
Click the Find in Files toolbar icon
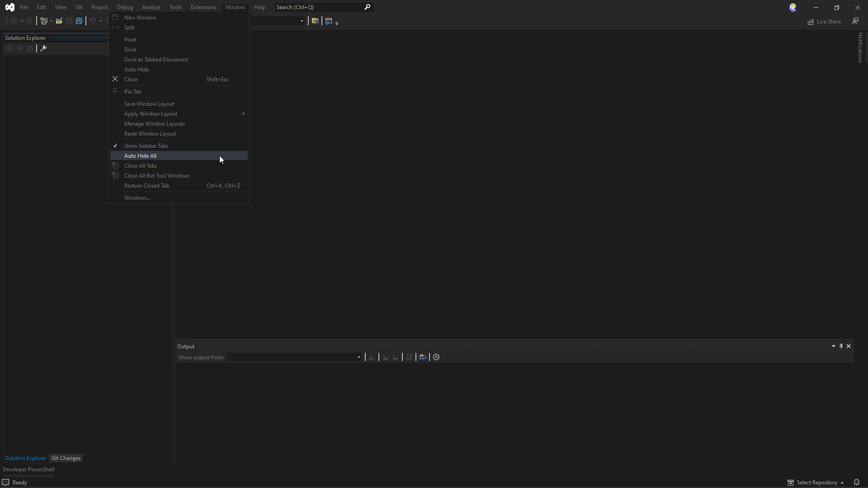click(x=315, y=21)
